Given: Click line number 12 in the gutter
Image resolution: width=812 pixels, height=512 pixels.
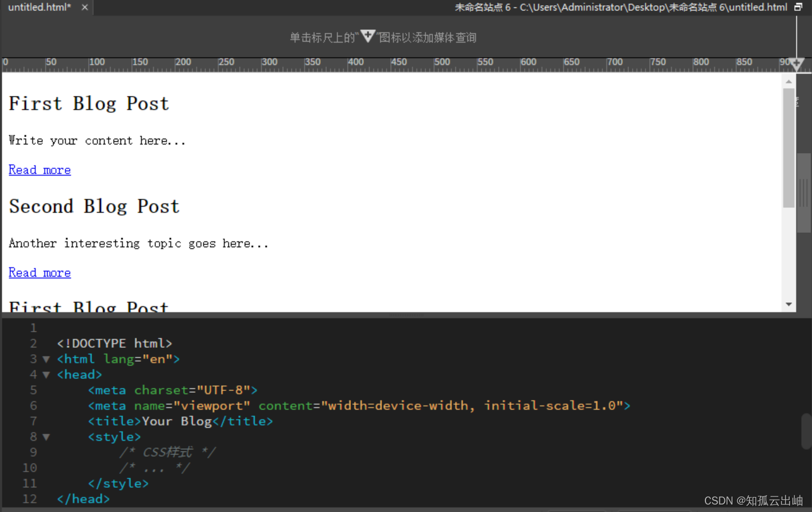Looking at the screenshot, I should click(x=29, y=499).
